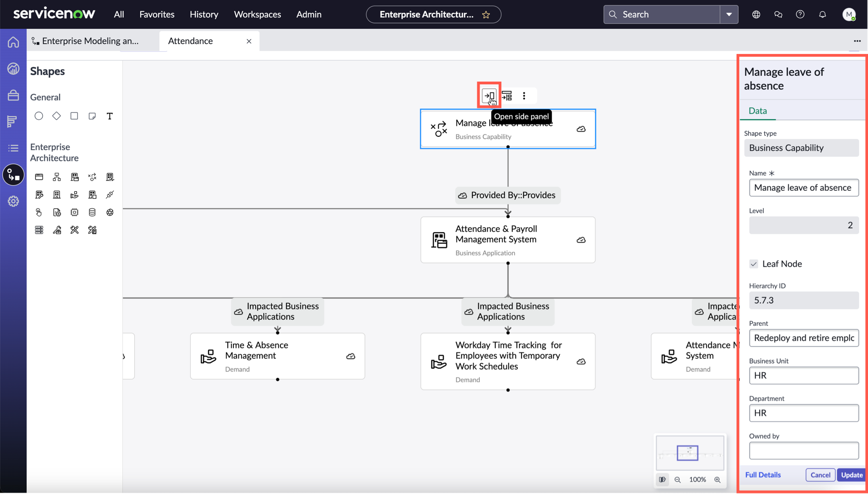Select the circle shape in General
The height and width of the screenshot is (494, 868).
click(x=39, y=116)
